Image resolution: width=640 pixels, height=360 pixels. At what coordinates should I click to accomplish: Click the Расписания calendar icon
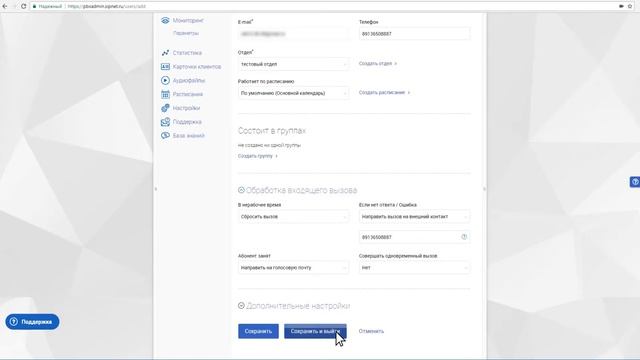tap(165, 94)
